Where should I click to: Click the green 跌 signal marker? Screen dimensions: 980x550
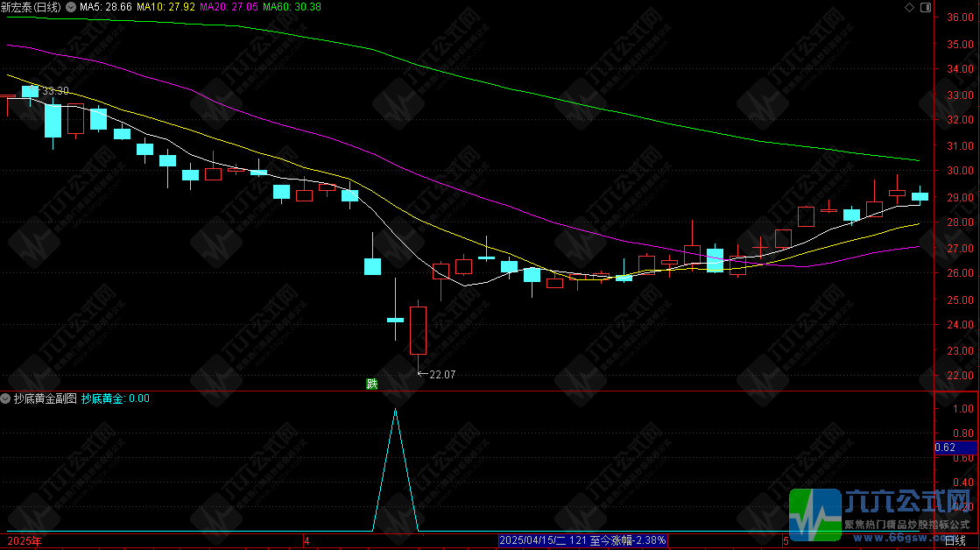(x=372, y=384)
